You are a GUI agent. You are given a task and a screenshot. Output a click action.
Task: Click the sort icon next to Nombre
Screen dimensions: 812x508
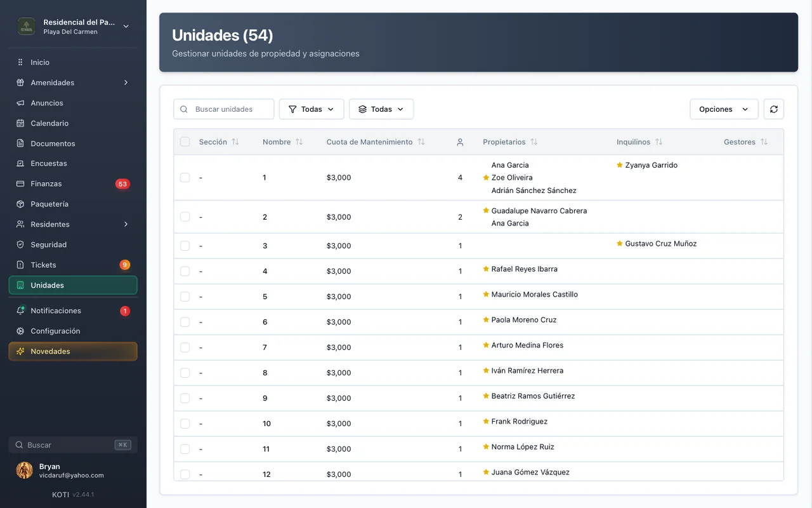tap(299, 142)
